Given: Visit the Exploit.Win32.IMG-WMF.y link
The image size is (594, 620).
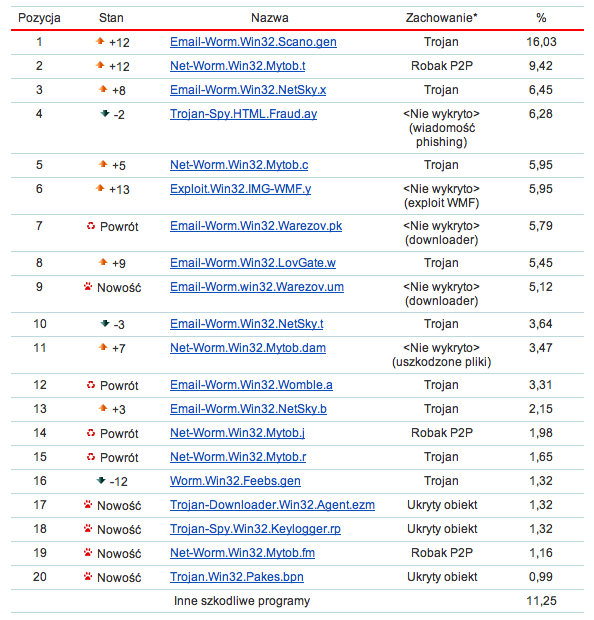Looking at the screenshot, I should pos(240,189).
